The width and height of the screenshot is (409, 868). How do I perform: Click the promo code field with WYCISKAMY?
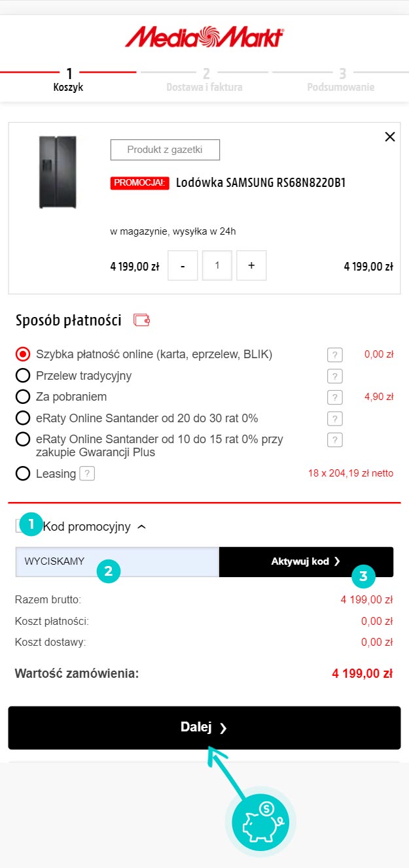click(x=117, y=561)
